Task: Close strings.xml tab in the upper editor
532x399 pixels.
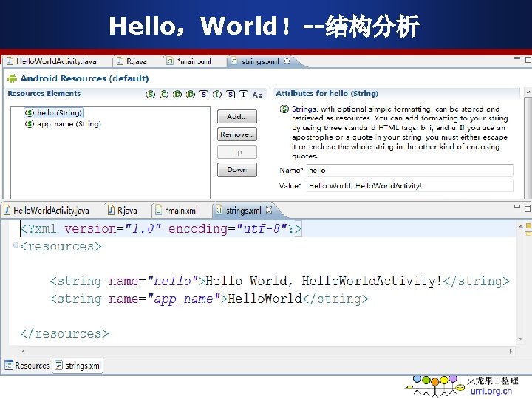Action: pyautogui.click(x=287, y=61)
